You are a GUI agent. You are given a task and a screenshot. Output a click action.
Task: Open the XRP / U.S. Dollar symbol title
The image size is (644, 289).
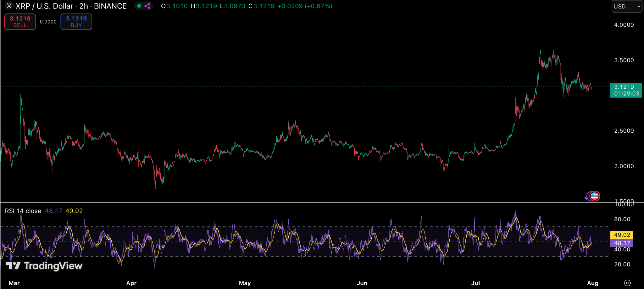(x=71, y=6)
